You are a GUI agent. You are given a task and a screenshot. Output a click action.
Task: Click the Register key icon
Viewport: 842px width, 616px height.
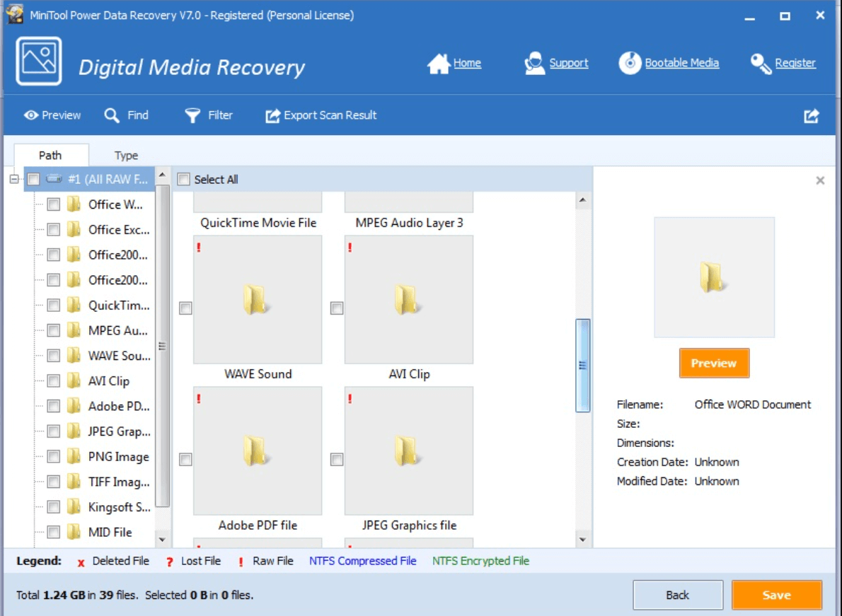click(762, 62)
